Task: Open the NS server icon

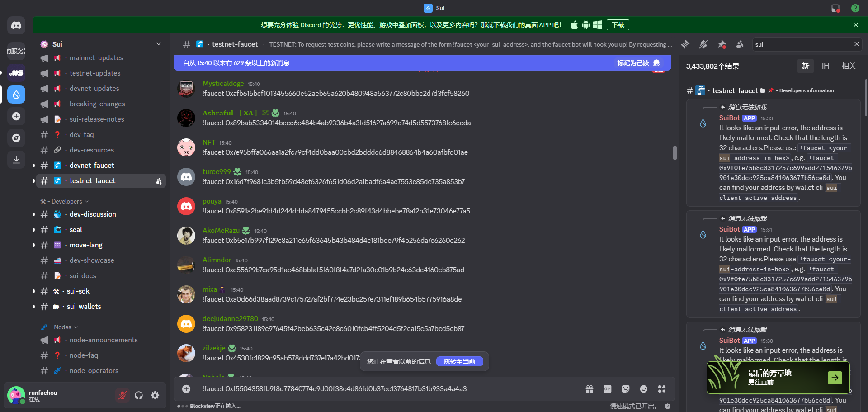Action: pos(16,73)
